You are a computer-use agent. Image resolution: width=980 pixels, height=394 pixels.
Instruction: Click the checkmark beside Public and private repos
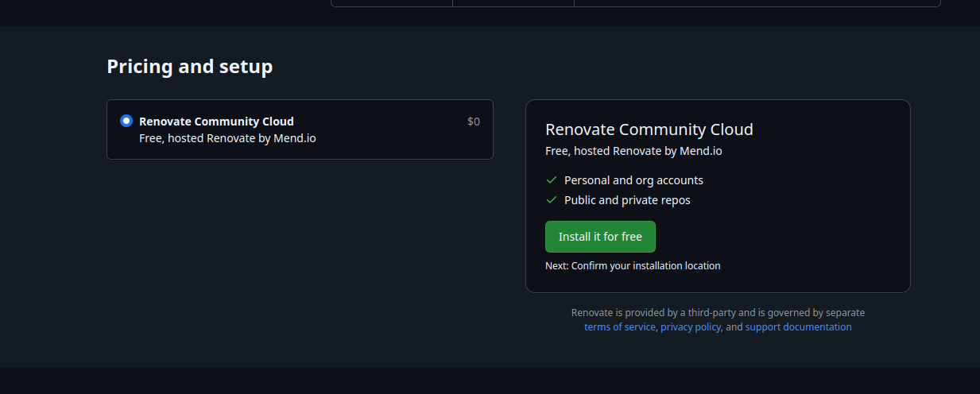[x=552, y=200]
